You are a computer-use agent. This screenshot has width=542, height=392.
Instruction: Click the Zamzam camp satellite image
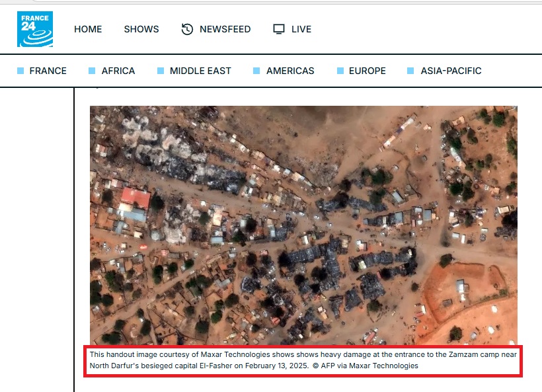(x=303, y=225)
